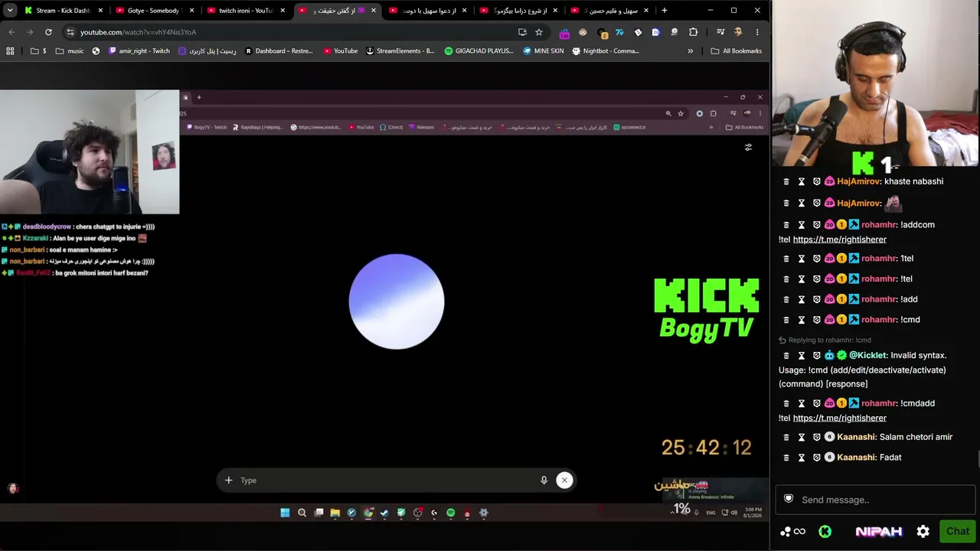Click the microphone icon in the Type bar

[x=544, y=481]
